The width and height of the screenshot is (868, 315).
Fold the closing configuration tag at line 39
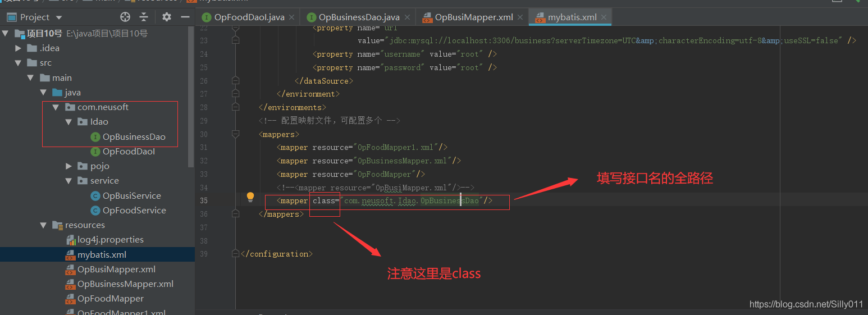pos(236,254)
